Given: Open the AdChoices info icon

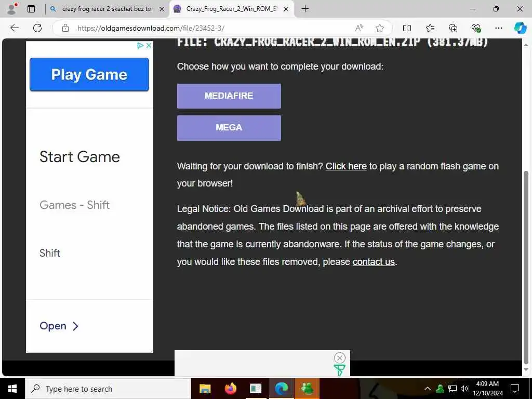Looking at the screenshot, I should 140,46.
